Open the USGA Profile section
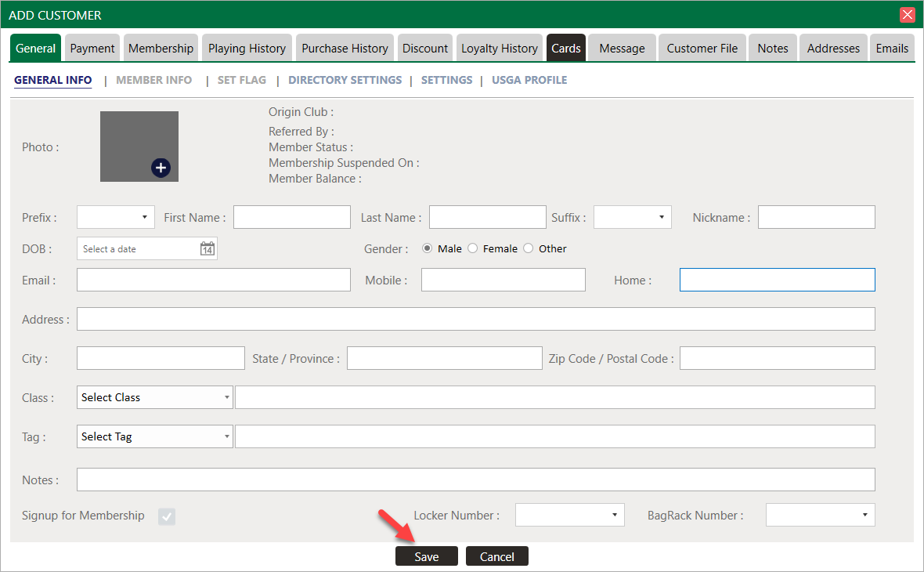 point(529,80)
